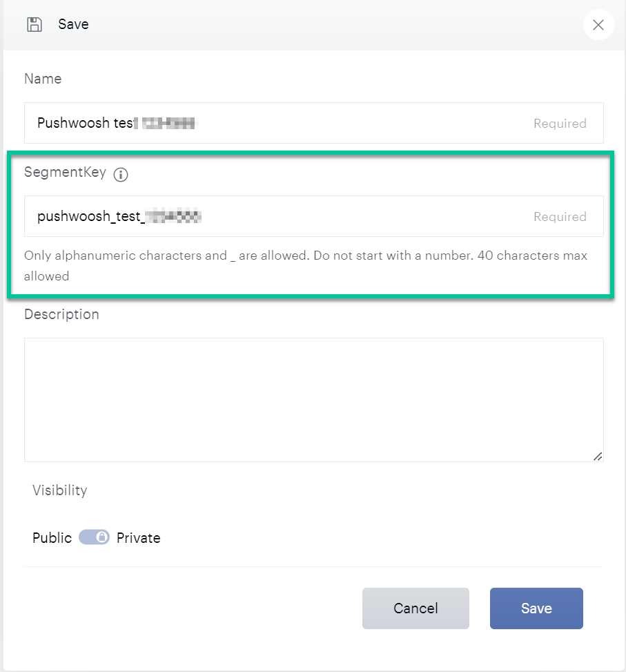Click the Description box resize handle
Screen dimensions: 626x672
[x=598, y=456]
